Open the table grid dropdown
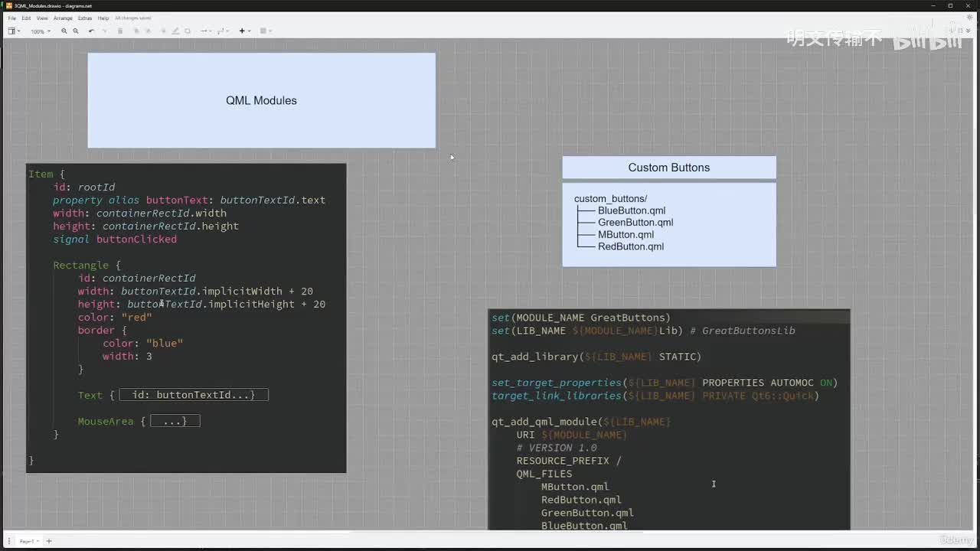 point(265,31)
